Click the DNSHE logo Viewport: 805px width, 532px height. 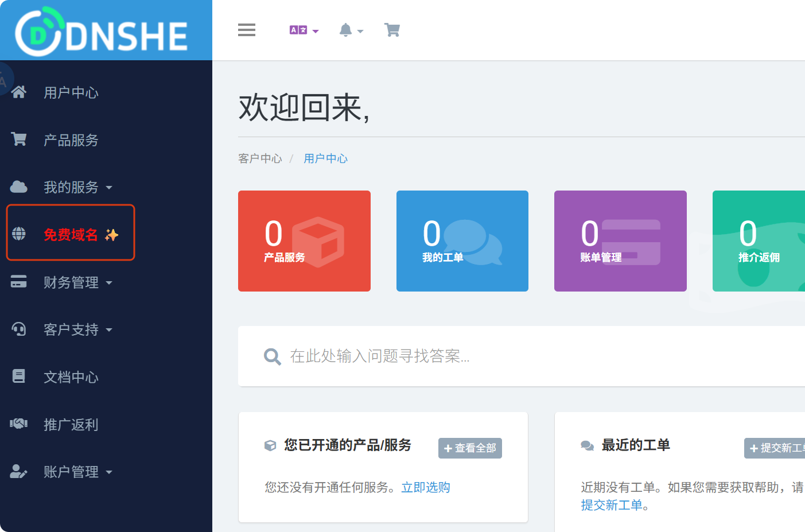102,33
